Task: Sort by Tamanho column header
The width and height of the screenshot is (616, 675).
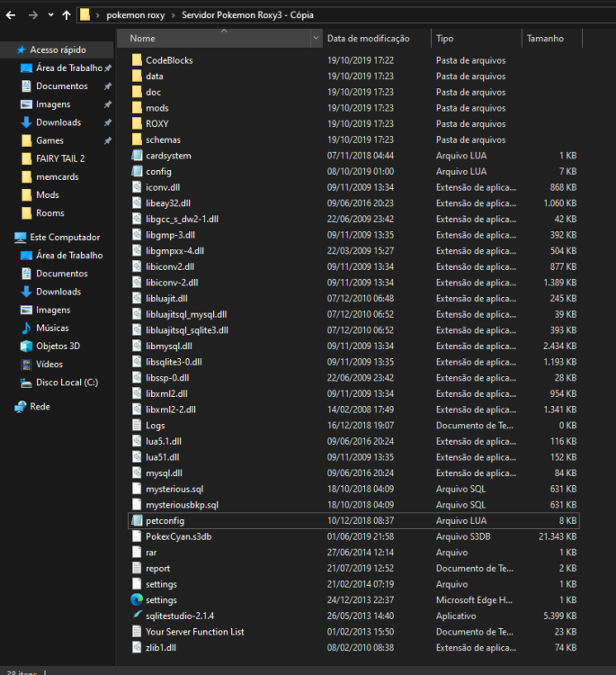Action: 545,39
